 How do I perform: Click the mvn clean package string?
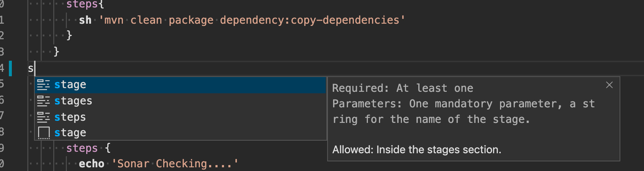click(252, 20)
